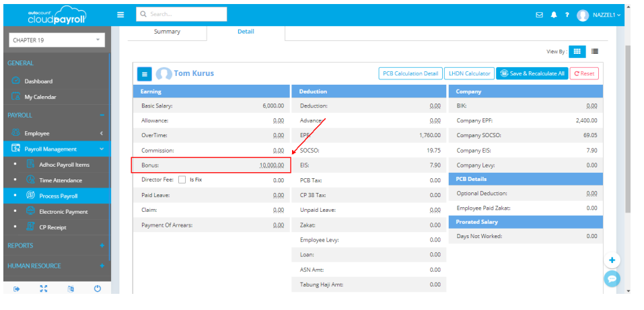Image resolution: width=644 pixels, height=310 pixels.
Task: Open employee menu beside Tom Kurus
Action: (x=145, y=73)
